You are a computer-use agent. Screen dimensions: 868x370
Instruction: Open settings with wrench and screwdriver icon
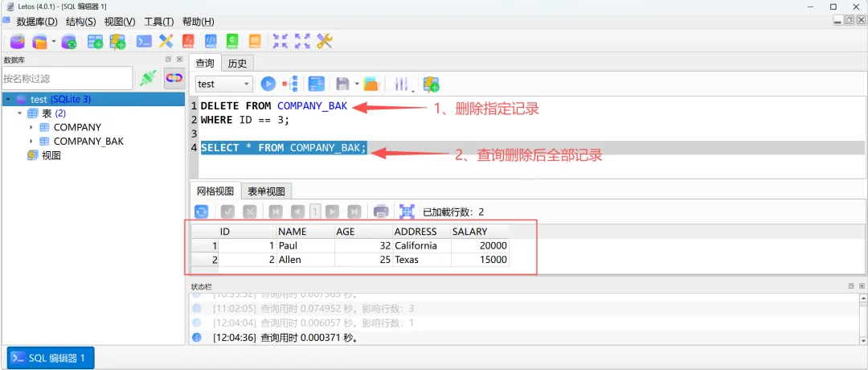click(325, 41)
